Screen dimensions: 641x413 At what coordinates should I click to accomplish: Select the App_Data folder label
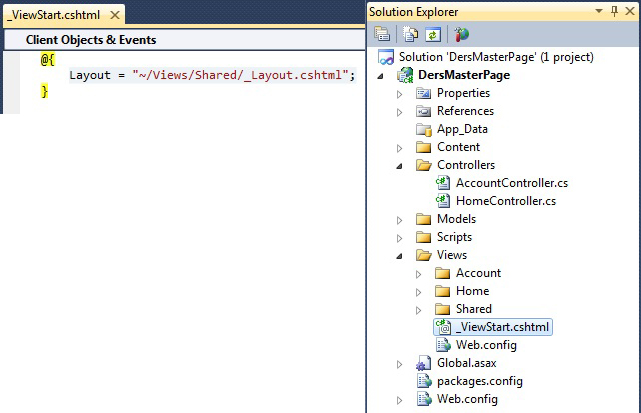coord(462,129)
